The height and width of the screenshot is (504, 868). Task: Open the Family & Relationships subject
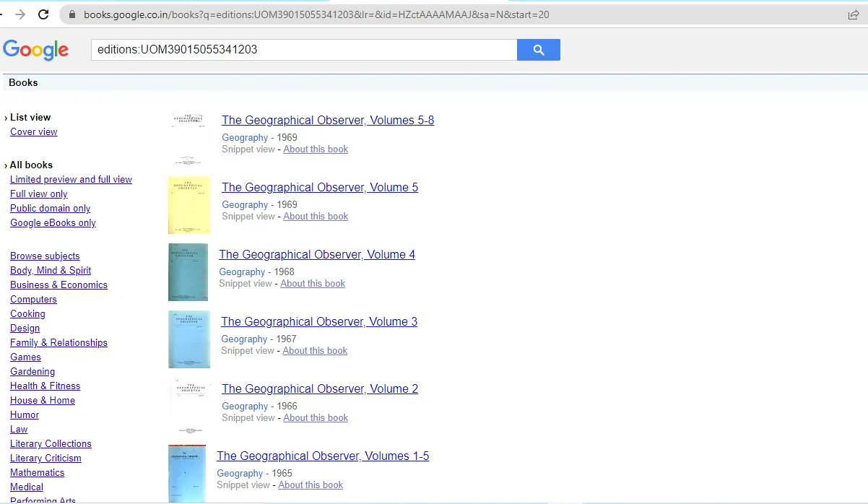pyautogui.click(x=58, y=343)
